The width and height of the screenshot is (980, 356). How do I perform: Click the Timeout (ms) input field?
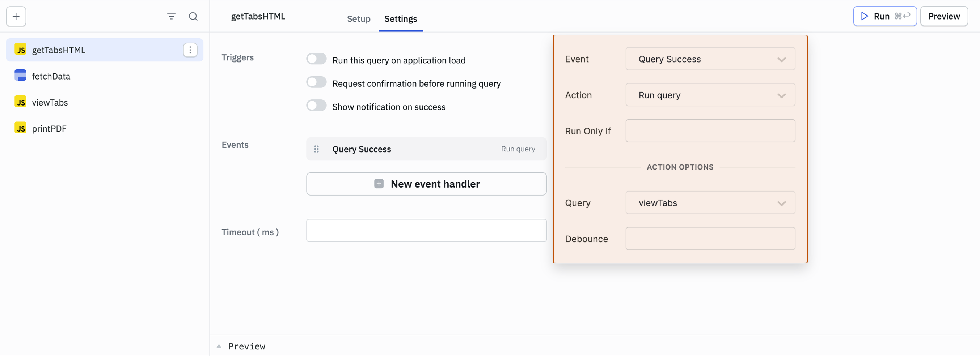coord(426,231)
